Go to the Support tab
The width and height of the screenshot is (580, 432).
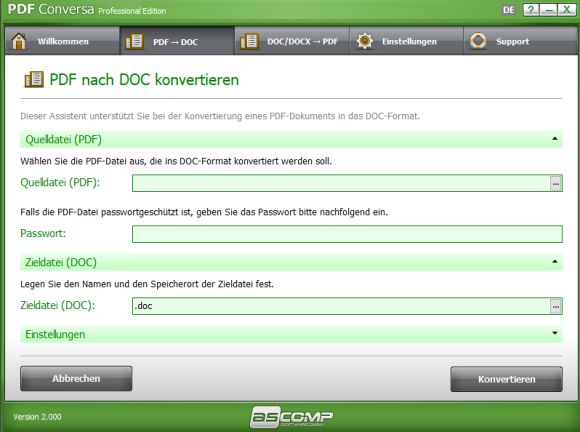coord(520,41)
